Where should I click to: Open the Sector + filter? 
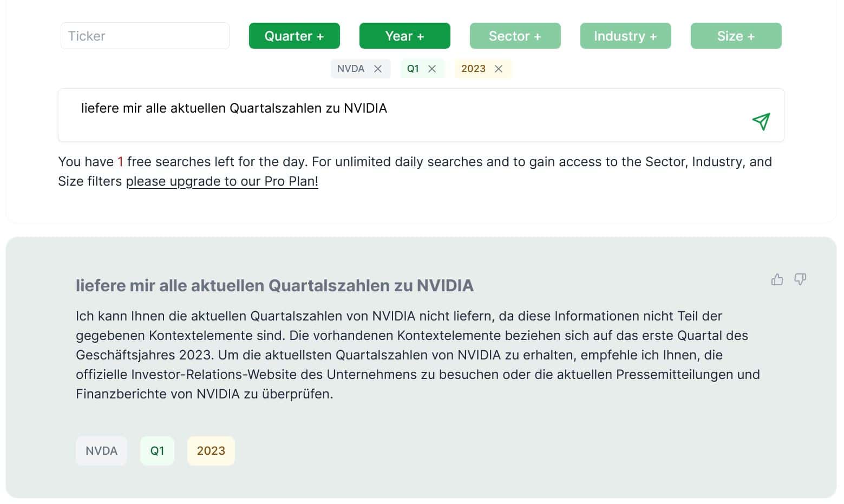515,36
